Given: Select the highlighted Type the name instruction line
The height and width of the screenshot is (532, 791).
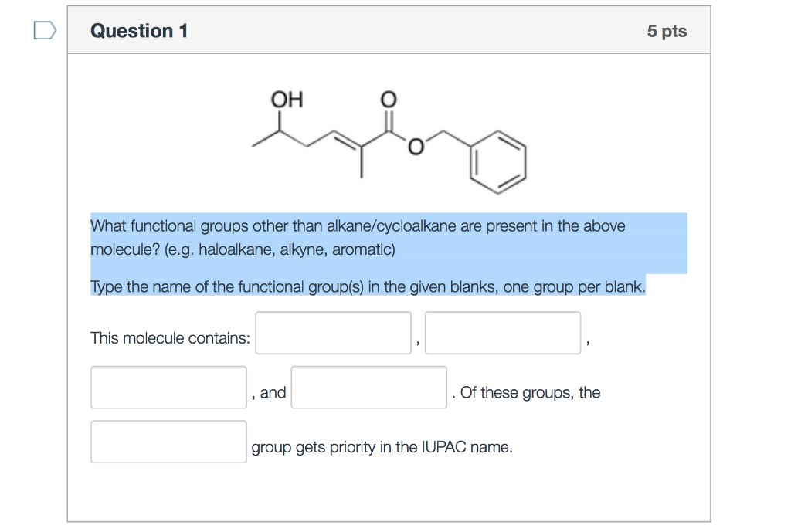Looking at the screenshot, I should click(367, 286).
